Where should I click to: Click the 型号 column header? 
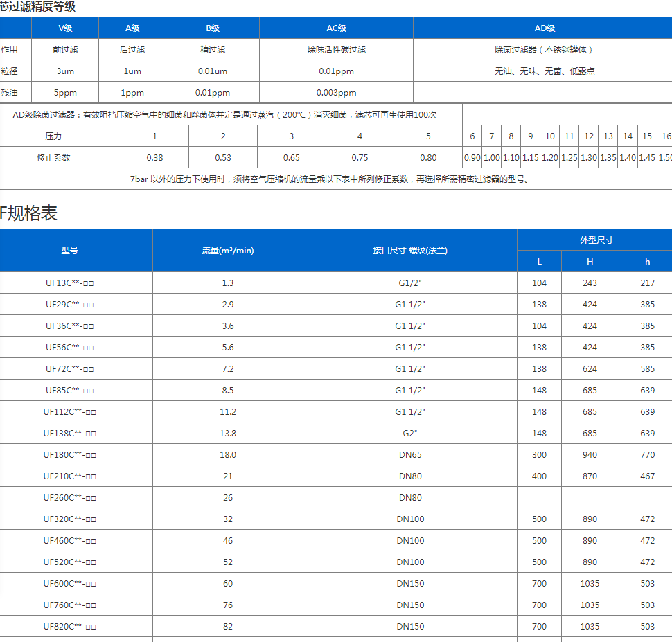click(76, 251)
